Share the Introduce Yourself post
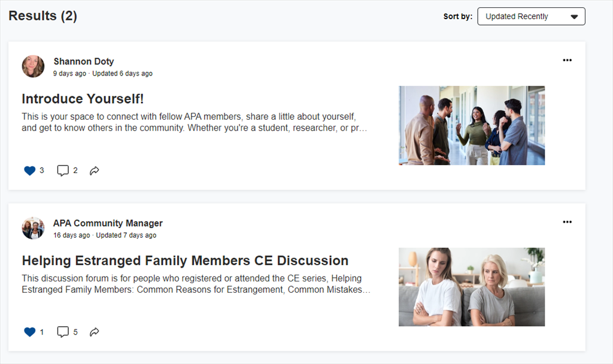The width and height of the screenshot is (613, 364). [94, 170]
